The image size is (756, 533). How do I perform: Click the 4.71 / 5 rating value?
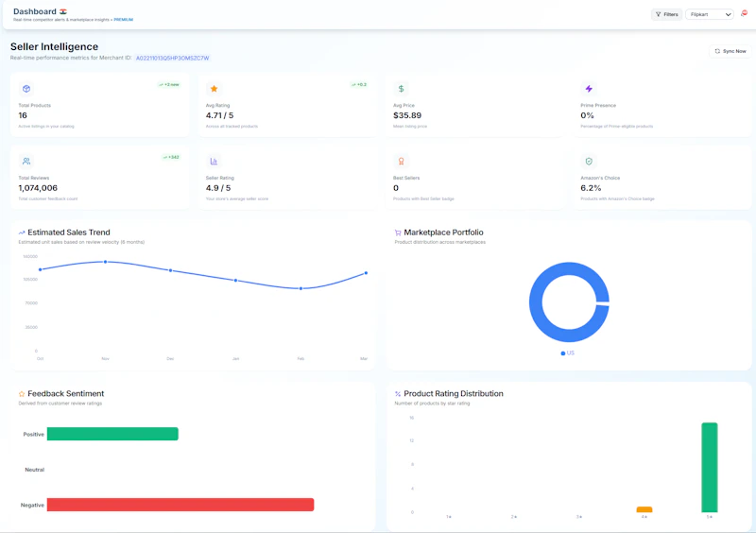pyautogui.click(x=219, y=115)
